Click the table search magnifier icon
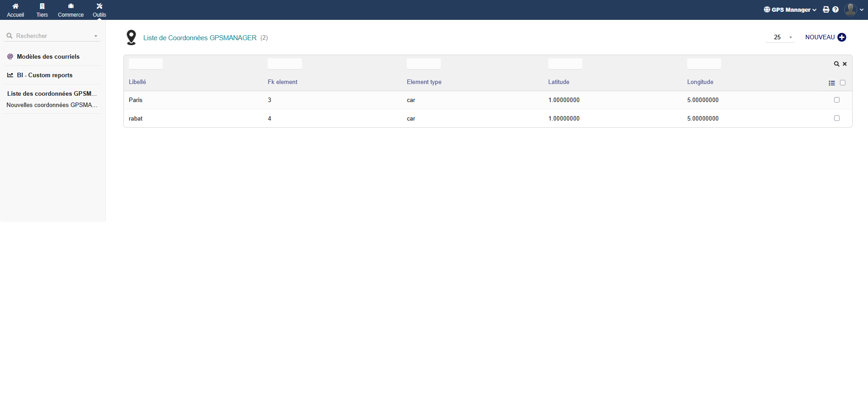 pyautogui.click(x=837, y=64)
